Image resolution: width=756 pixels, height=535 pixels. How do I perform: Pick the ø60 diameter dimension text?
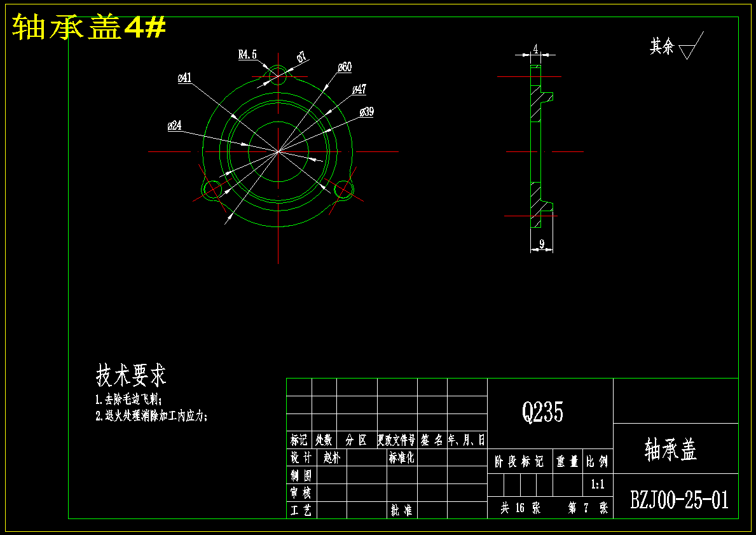[x=345, y=67]
